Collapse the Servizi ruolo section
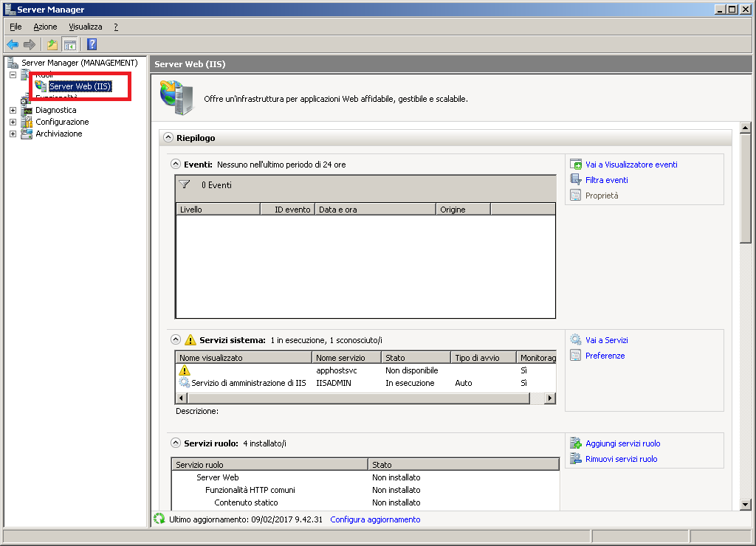This screenshot has height=546, width=756. [176, 443]
